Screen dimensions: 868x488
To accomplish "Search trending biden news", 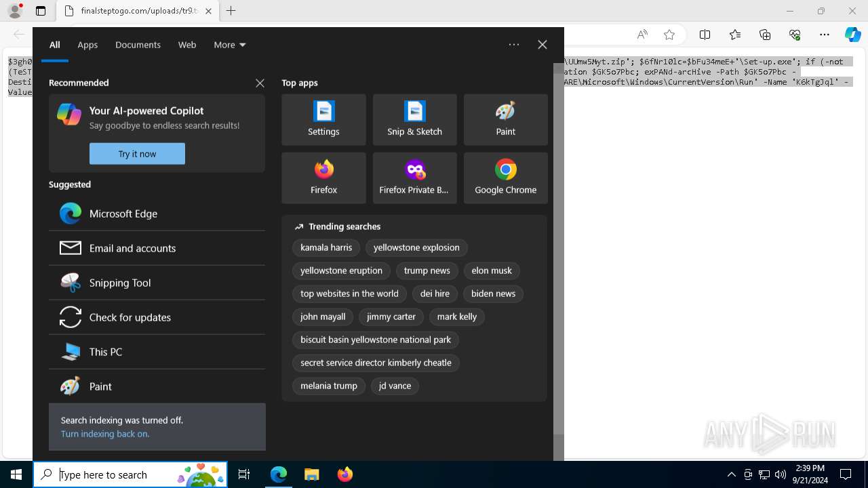I will point(493,293).
